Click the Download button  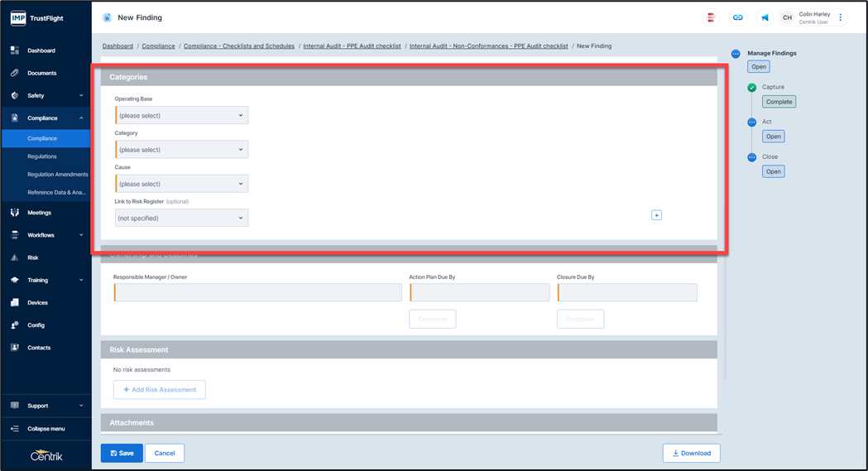[x=692, y=454]
